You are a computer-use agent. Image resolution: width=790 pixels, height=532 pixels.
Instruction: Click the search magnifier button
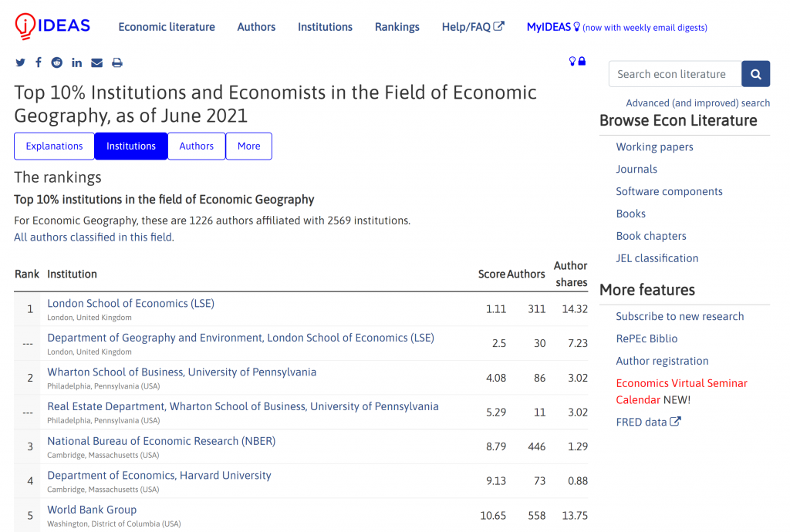click(755, 74)
